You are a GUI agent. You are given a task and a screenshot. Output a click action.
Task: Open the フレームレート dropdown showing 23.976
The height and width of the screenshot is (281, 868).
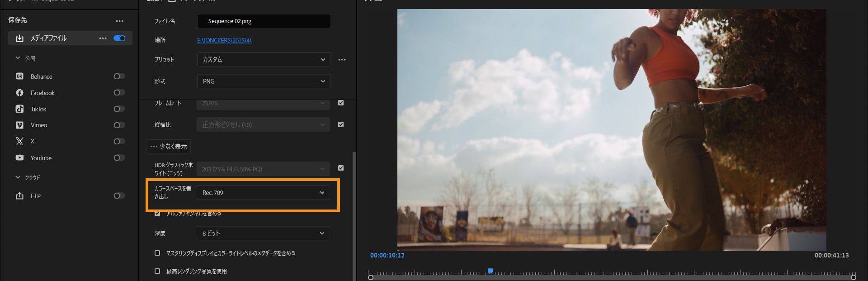pos(264,103)
